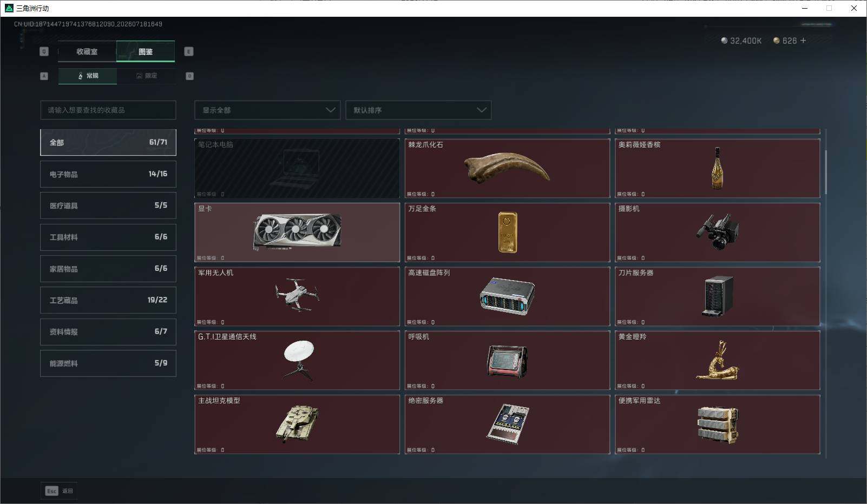
Task: Click the 呼吸机 ventilator icon
Action: point(507,361)
